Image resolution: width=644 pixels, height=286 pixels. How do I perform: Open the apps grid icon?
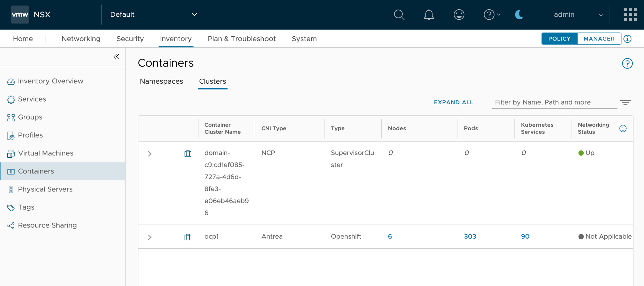[630, 15]
